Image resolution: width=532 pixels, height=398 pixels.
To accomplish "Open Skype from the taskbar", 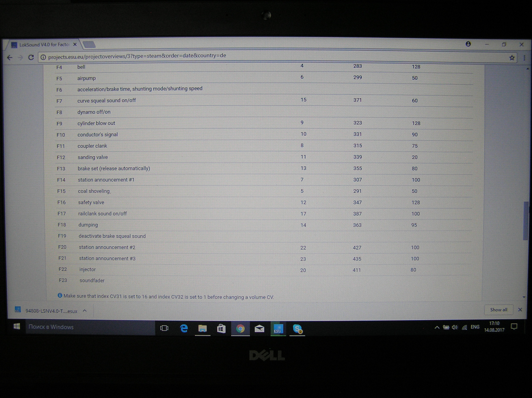I will coord(297,328).
